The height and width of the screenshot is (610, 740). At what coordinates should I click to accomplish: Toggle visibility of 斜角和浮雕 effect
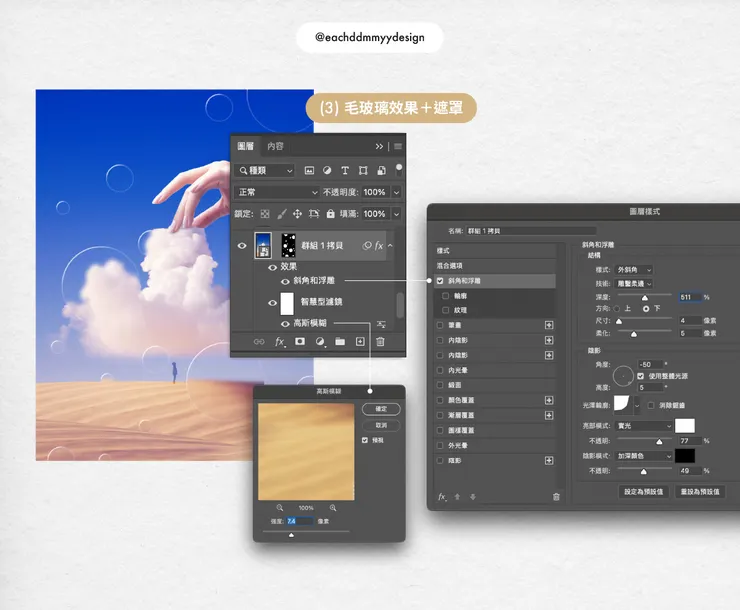(x=285, y=281)
